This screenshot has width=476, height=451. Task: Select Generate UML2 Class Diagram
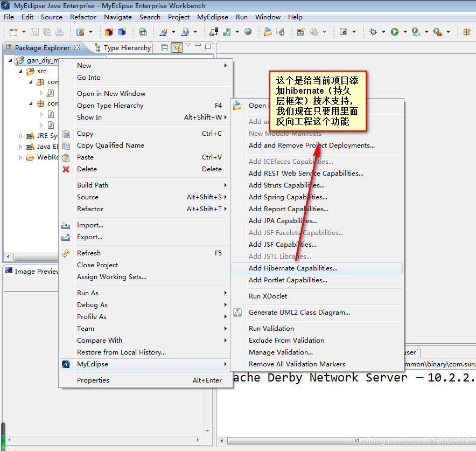tap(317, 313)
